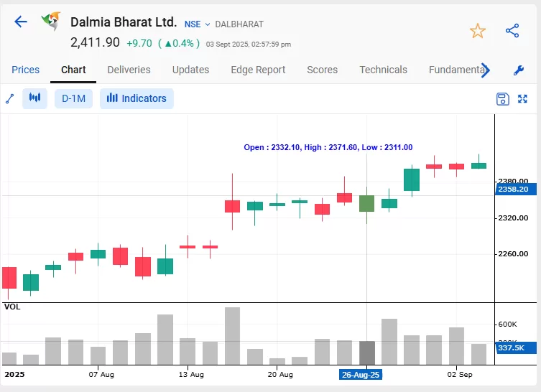The height and width of the screenshot is (392, 541).
Task: Click the tallest volume bar
Action: point(232,336)
